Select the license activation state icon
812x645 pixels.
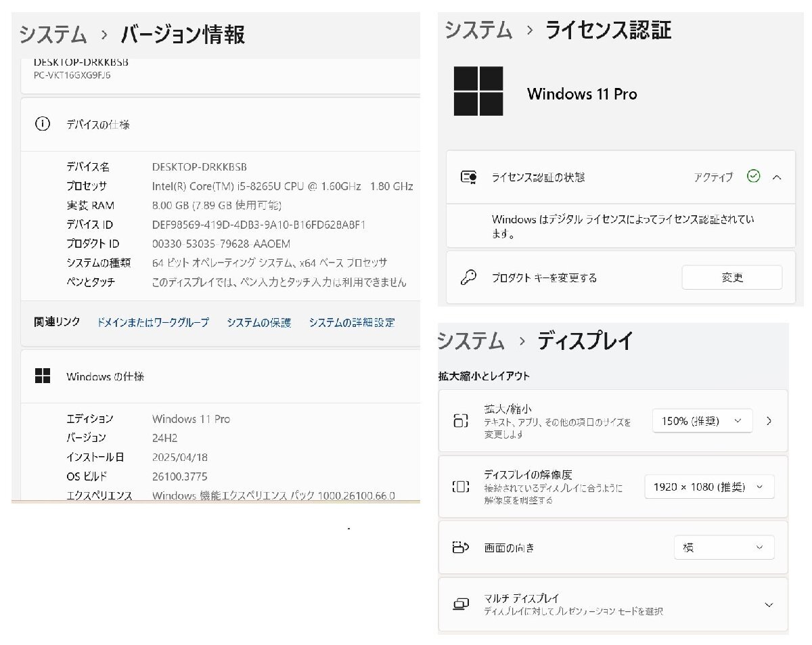[468, 177]
